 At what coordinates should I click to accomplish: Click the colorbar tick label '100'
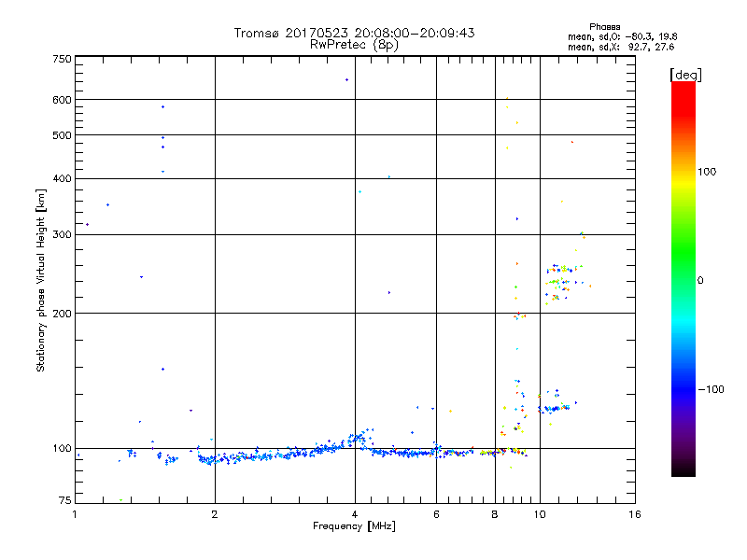coord(707,172)
